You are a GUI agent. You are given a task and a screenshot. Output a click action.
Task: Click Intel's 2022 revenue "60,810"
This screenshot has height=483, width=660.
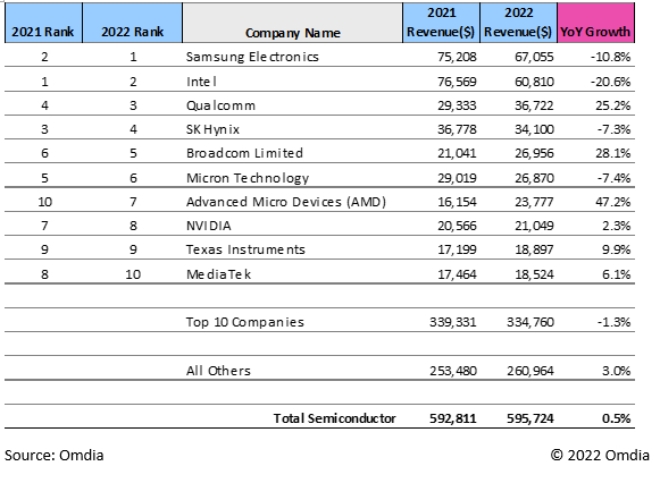(534, 81)
